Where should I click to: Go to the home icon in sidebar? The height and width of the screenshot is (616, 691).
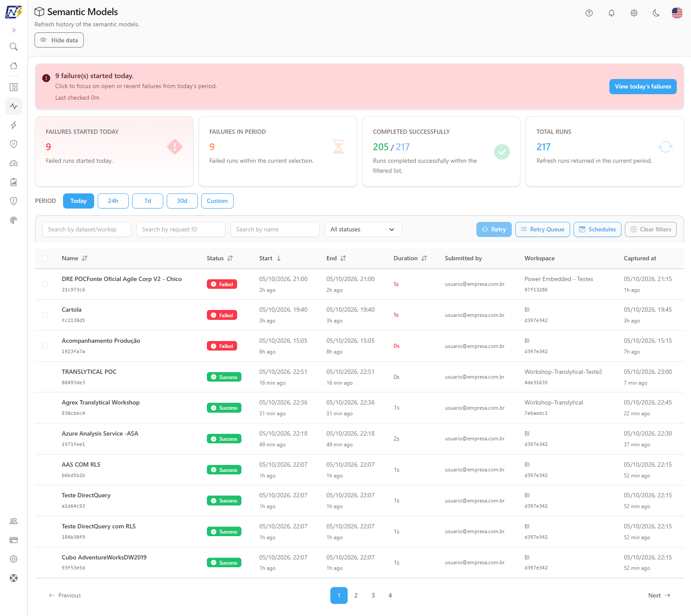point(14,66)
